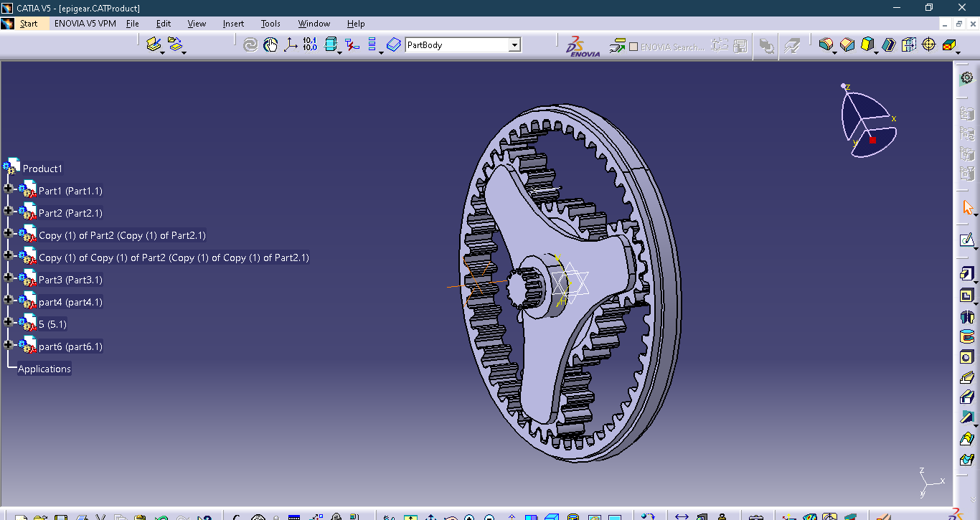
Task: Click the Save icon on the bottom toolbar
Action: point(62,516)
